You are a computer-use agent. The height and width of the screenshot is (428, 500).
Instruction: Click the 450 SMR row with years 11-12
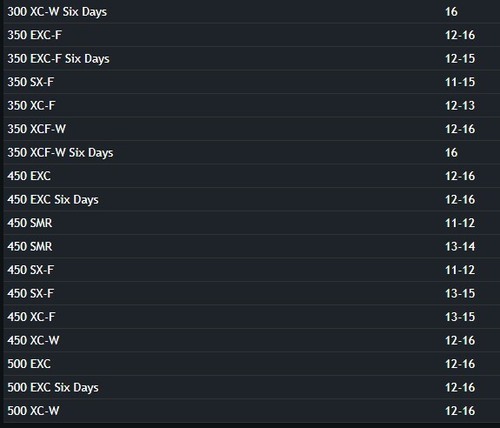point(252,223)
